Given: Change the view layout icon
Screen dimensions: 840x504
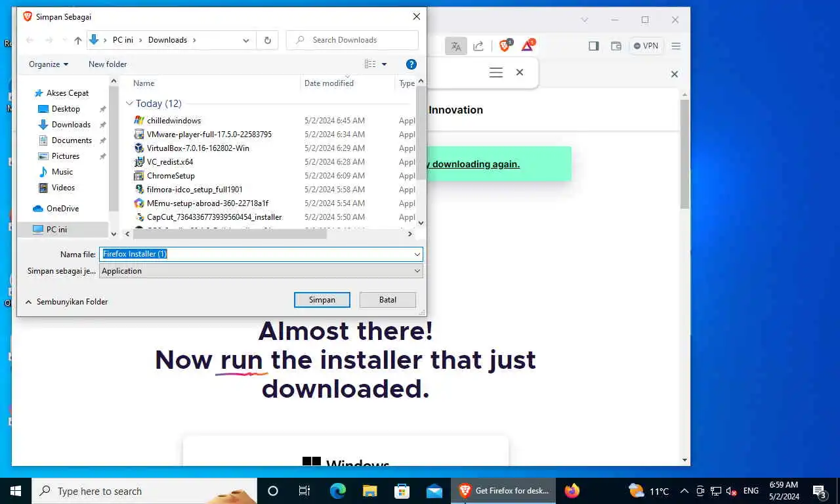Looking at the screenshot, I should click(x=370, y=64).
